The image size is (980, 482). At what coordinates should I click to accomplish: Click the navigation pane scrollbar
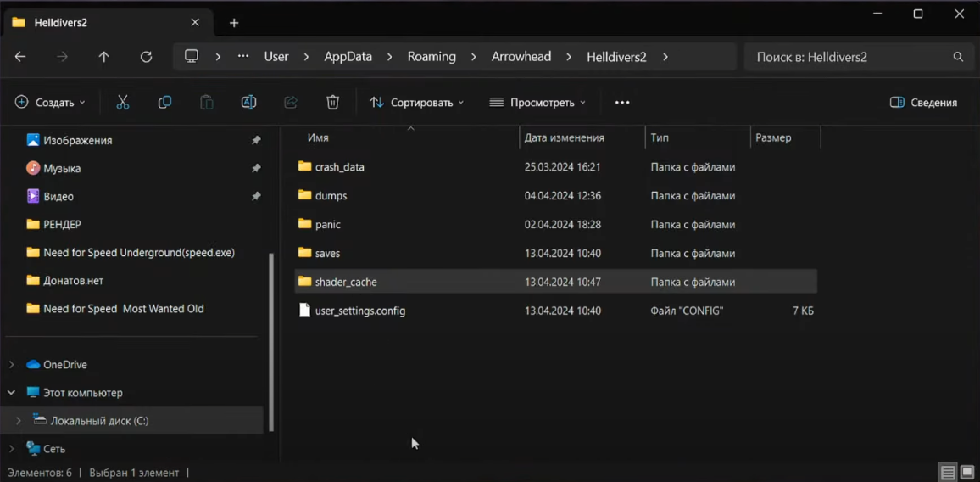click(270, 341)
